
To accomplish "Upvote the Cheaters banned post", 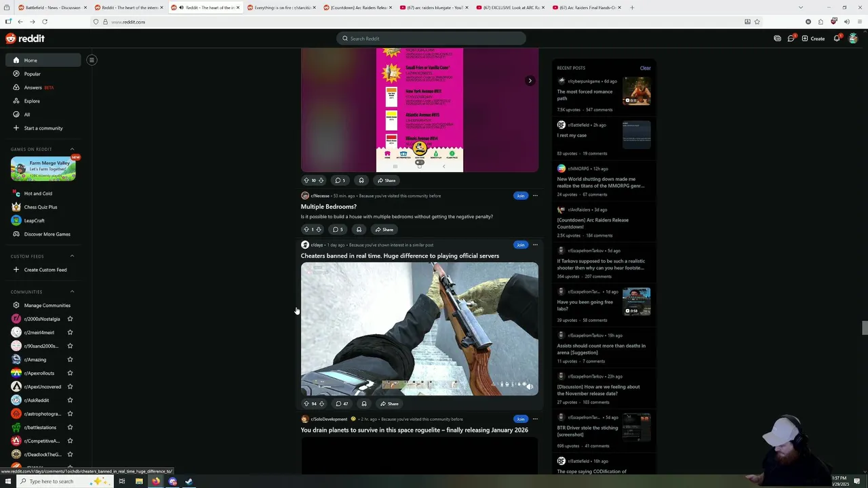I will coord(306,404).
